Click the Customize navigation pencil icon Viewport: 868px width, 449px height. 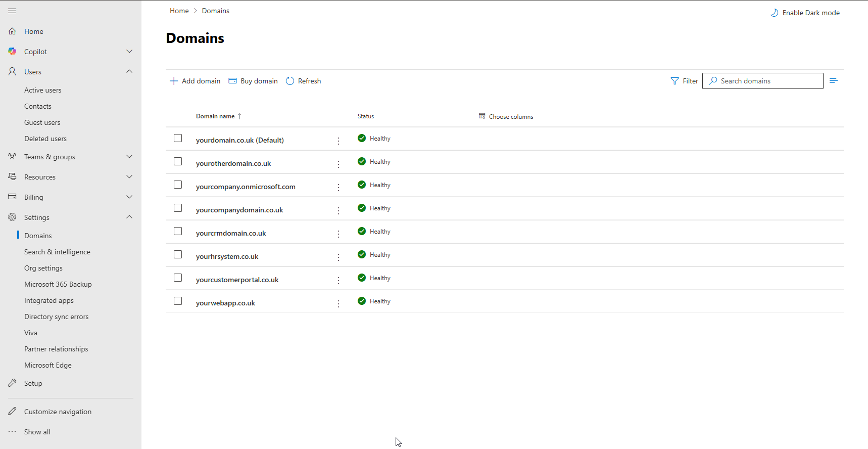(12, 412)
